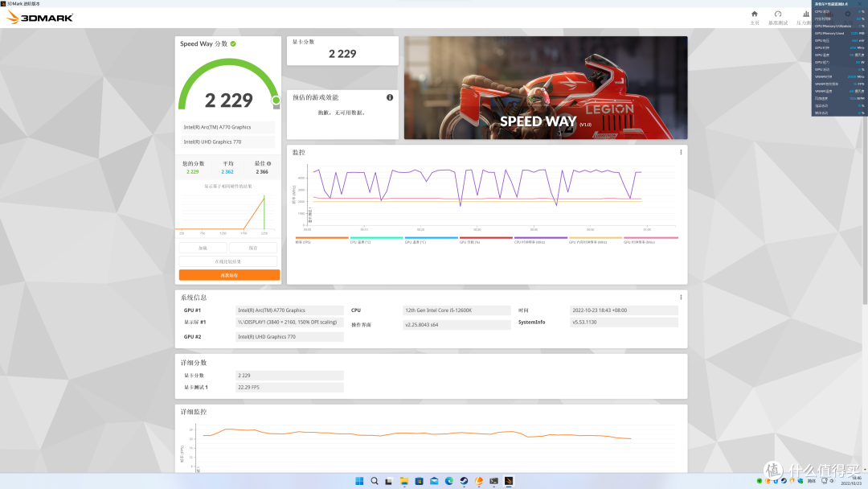Click the Intel(R) Arc(TM) A770 Graphics label under score
Image resolution: width=868 pixels, height=489 pixels.
pyautogui.click(x=228, y=127)
